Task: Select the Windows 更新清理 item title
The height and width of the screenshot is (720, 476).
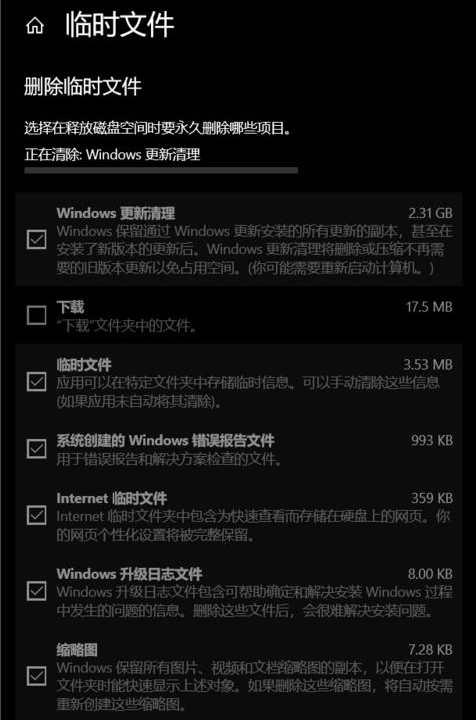Action: click(x=116, y=213)
